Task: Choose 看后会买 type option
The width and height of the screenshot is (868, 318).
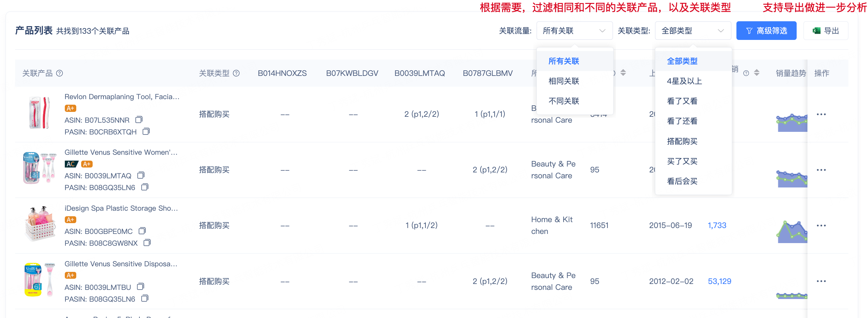Action: pos(694,181)
